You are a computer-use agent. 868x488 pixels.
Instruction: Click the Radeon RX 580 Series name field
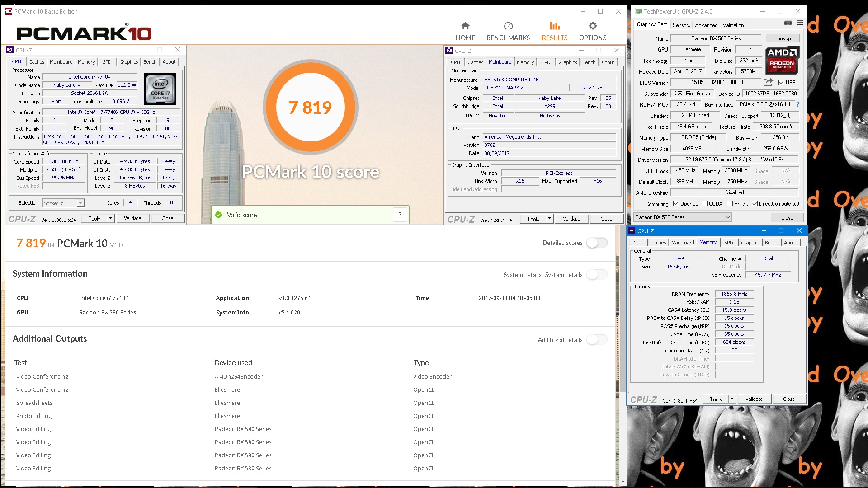coord(716,38)
